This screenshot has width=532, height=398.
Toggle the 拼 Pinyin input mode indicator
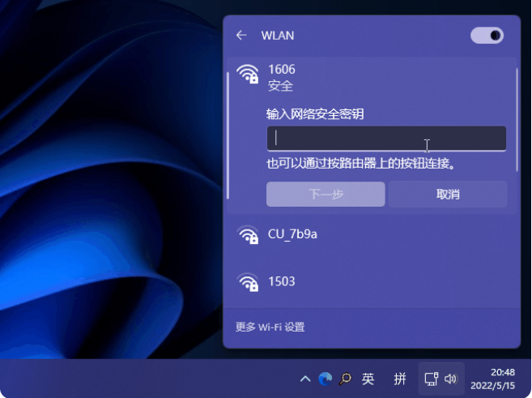pyautogui.click(x=399, y=379)
